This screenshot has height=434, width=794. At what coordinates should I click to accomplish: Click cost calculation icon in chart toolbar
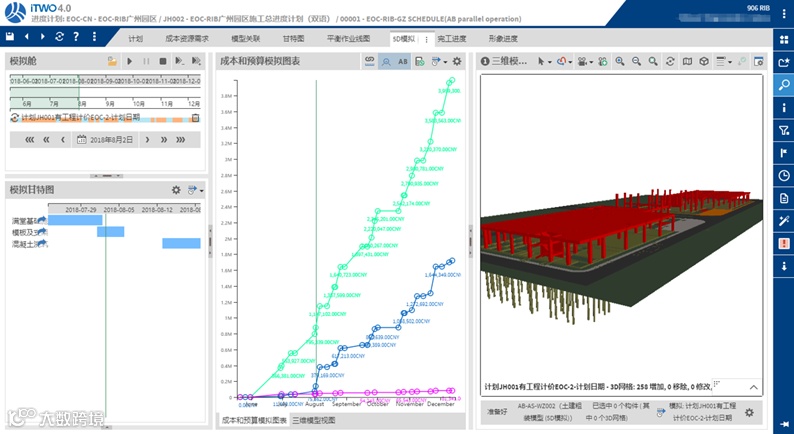[x=419, y=61]
